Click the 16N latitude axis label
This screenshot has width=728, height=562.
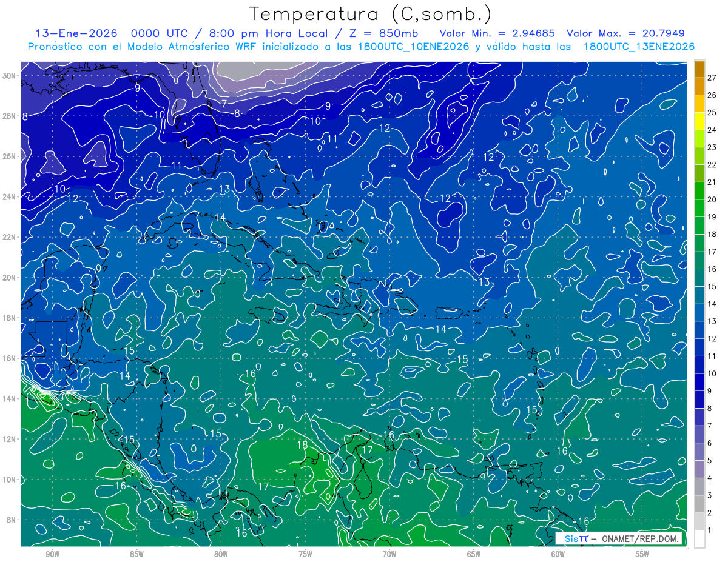coord(10,358)
